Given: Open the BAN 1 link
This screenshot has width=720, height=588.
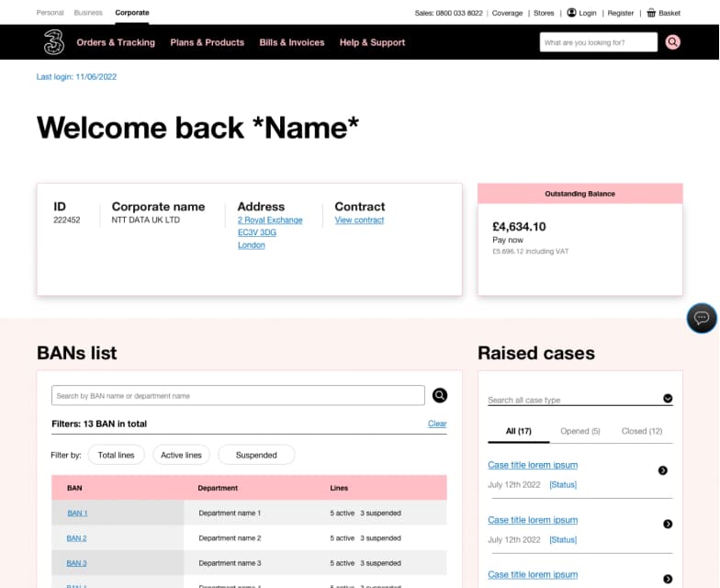Looking at the screenshot, I should (x=77, y=513).
